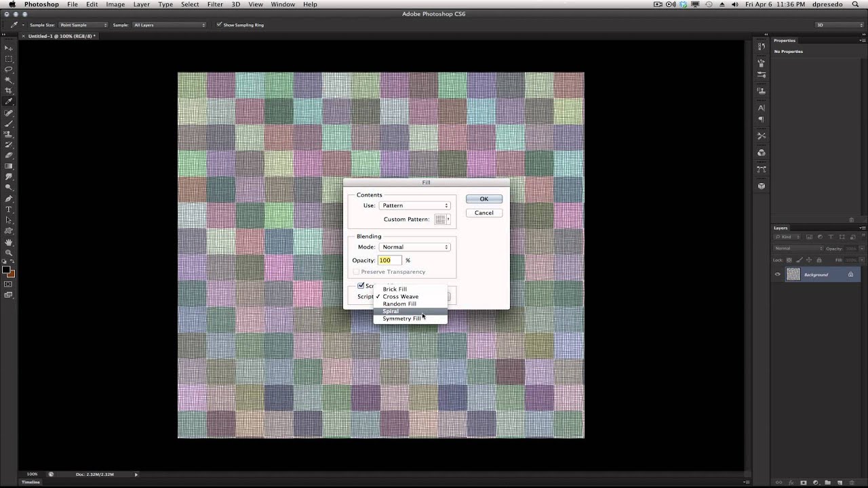Viewport: 868px width, 488px height.
Task: Choose Spiral from the Script list
Action: tap(410, 311)
